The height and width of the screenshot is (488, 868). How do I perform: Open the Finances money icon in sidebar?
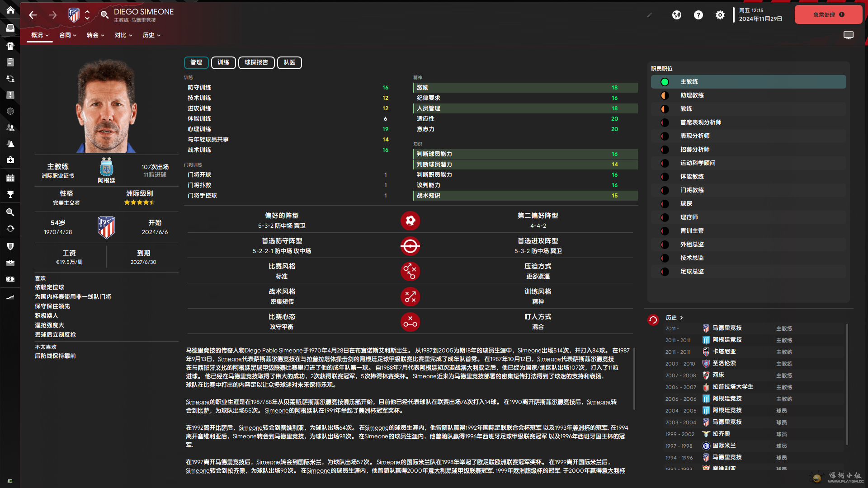(x=10, y=279)
